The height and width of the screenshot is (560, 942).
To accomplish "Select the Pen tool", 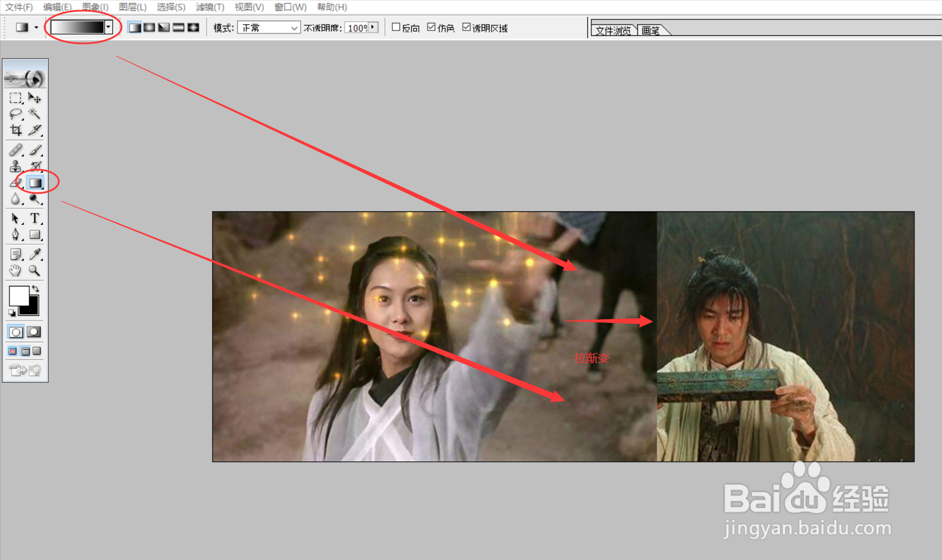I will point(16,235).
